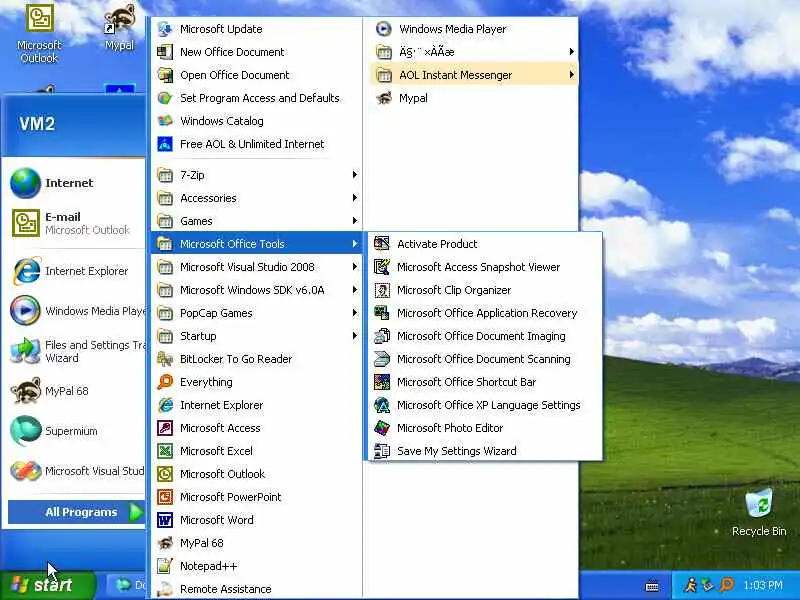Expand the Games submenu arrow
Screen dimensions: 800x600
coord(355,221)
